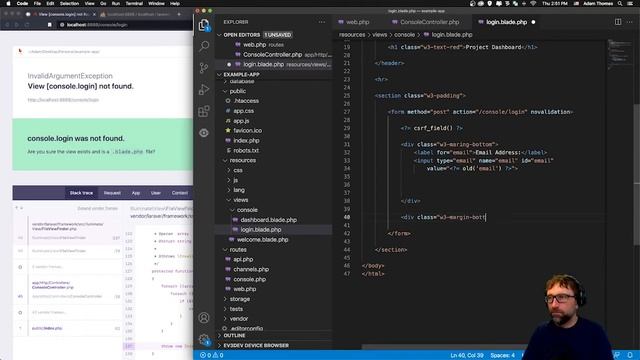Open the Terminal menu
Screen dimensions: 640x360
(134, 3)
